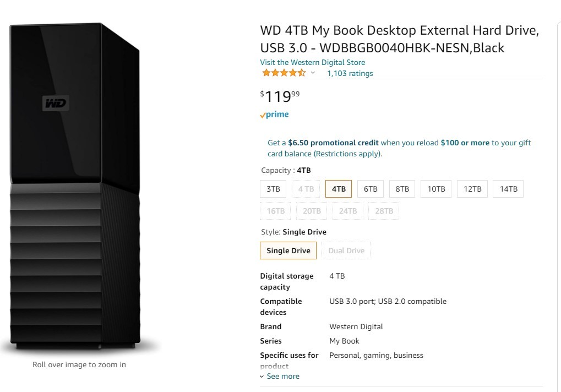Select the Dual Drive style option
The height and width of the screenshot is (392, 561).
click(346, 251)
